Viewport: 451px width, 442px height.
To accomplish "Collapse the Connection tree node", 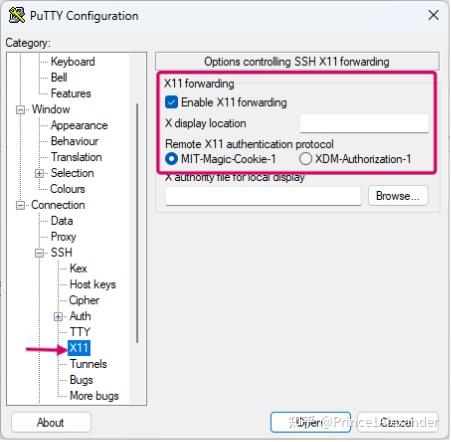I will click(x=21, y=205).
